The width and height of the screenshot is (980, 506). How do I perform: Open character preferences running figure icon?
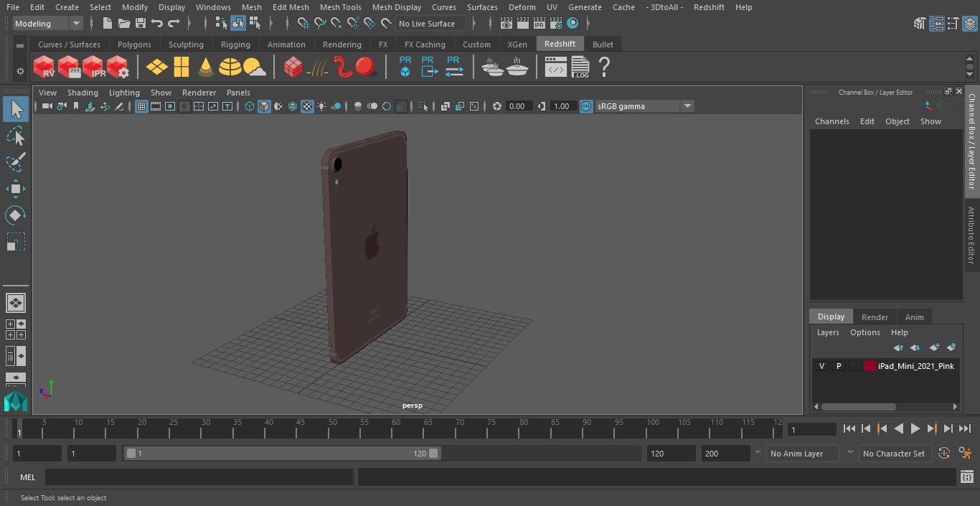[965, 454]
